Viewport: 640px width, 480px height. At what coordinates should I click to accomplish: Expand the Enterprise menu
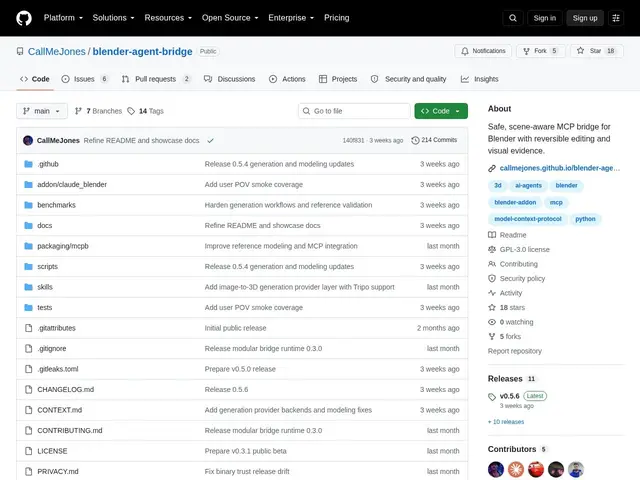coord(291,18)
